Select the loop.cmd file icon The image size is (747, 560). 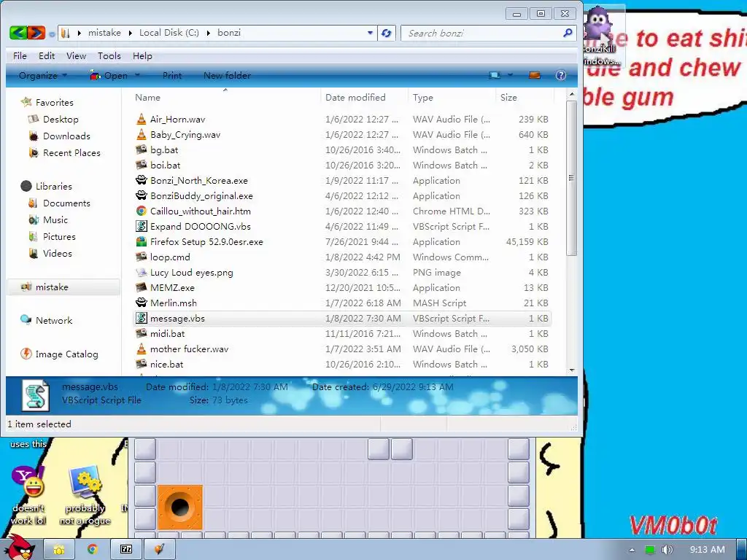point(141,257)
